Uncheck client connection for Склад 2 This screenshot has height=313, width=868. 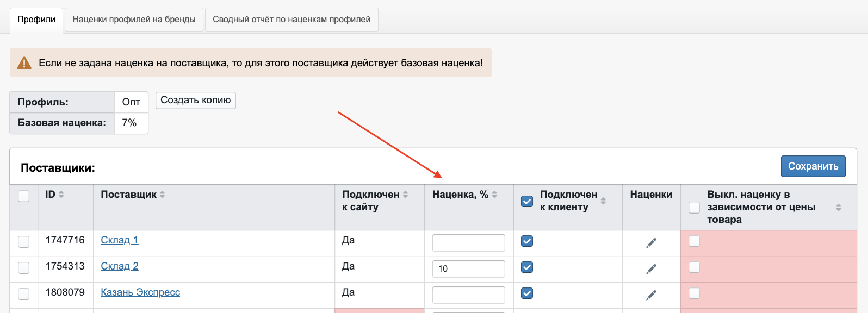(x=527, y=267)
